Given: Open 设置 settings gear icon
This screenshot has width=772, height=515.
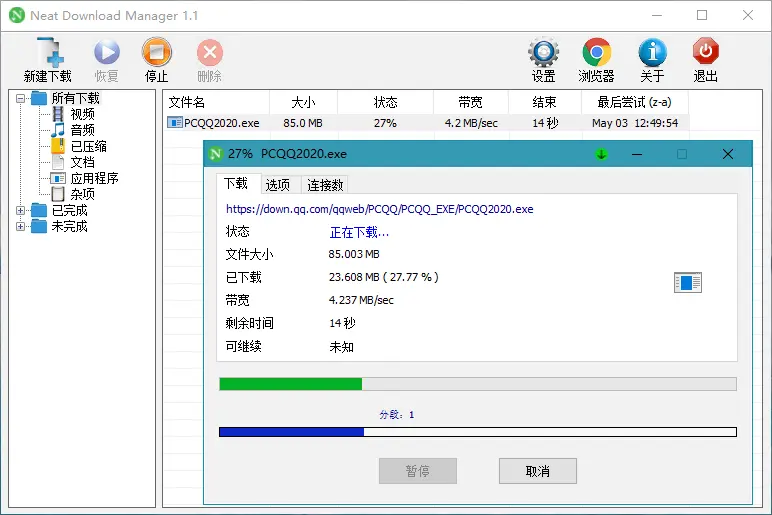Looking at the screenshot, I should (x=544, y=52).
